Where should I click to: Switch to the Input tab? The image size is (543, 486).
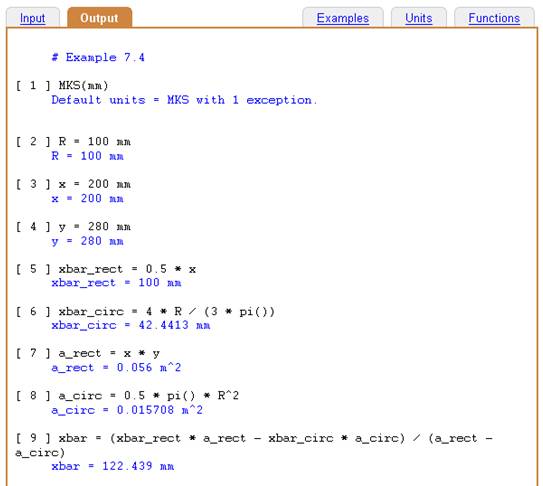click(x=33, y=18)
